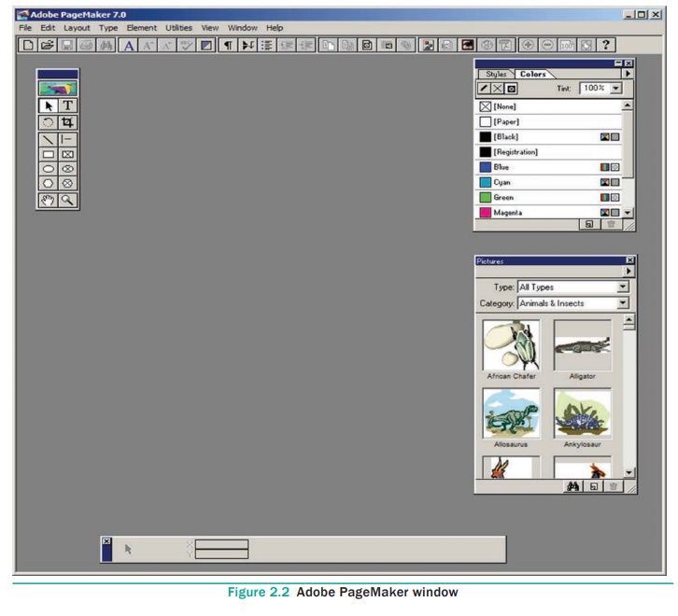Click the Help question mark toolbar icon
Image resolution: width=678 pixels, height=616 pixels.
pos(606,45)
